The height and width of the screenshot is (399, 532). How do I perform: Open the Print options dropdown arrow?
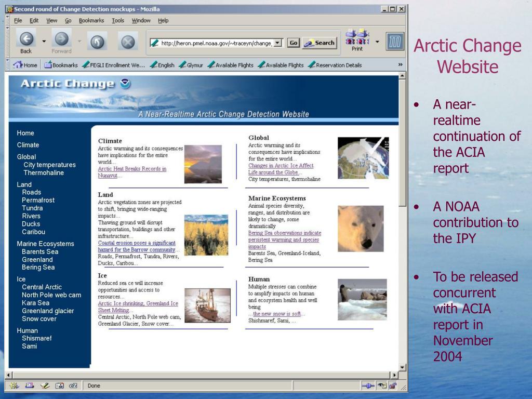pos(377,42)
